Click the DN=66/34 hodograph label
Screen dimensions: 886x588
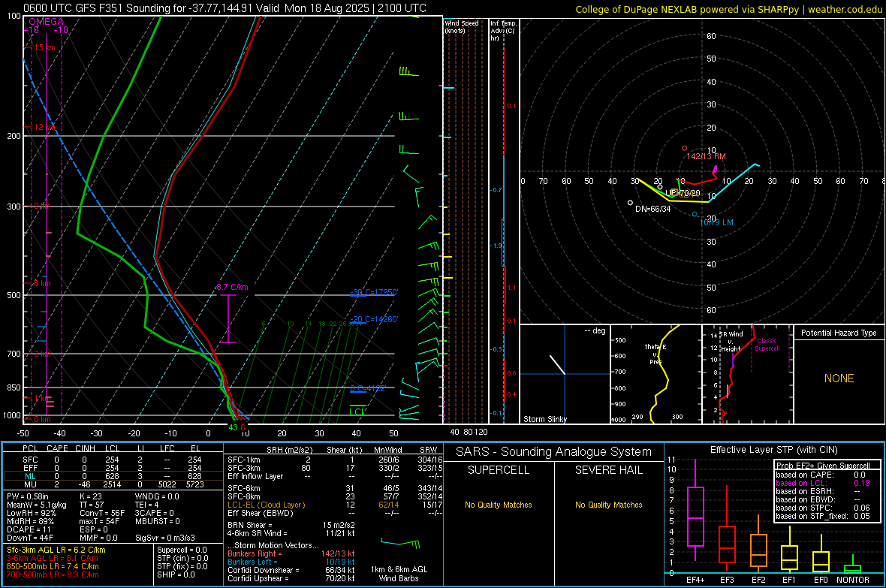(x=652, y=209)
